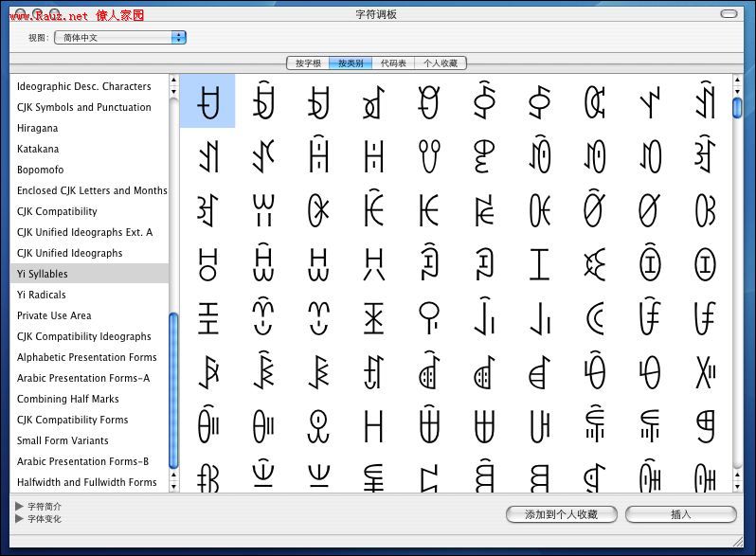Select the plain H-shaped glyph without arc

(x=374, y=425)
